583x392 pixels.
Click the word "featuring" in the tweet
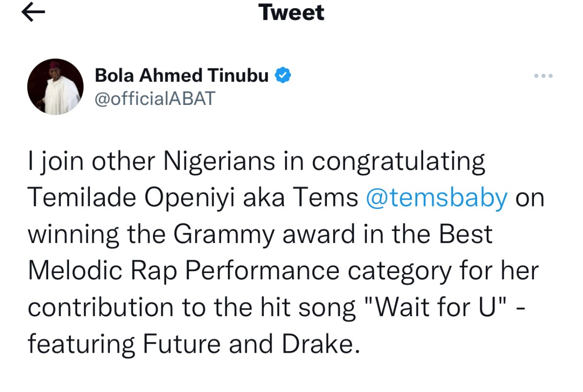[x=81, y=344]
